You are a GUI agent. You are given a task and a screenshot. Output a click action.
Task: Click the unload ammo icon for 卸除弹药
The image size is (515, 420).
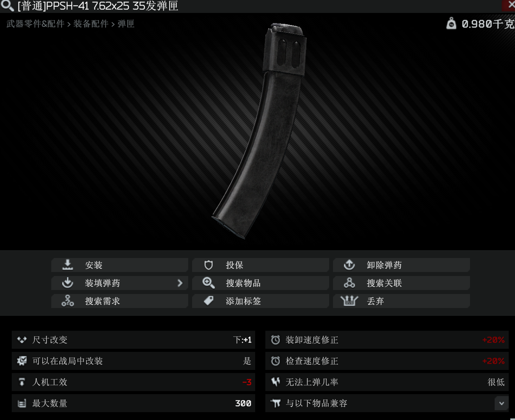pyautogui.click(x=349, y=265)
